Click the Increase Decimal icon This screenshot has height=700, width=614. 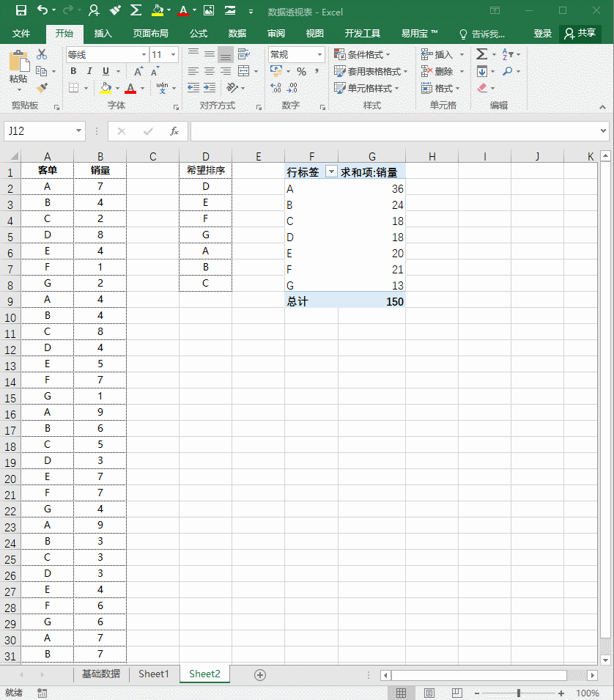pos(275,88)
